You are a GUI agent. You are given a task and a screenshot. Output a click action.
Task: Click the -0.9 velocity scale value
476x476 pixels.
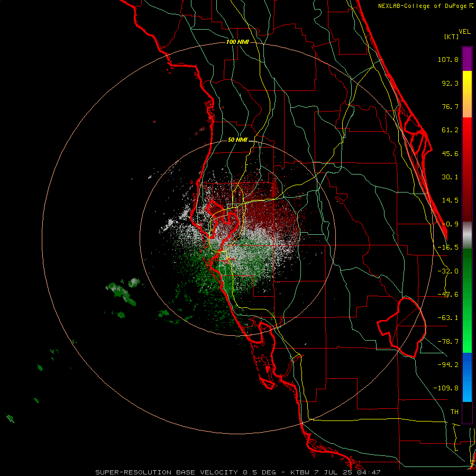point(450,224)
